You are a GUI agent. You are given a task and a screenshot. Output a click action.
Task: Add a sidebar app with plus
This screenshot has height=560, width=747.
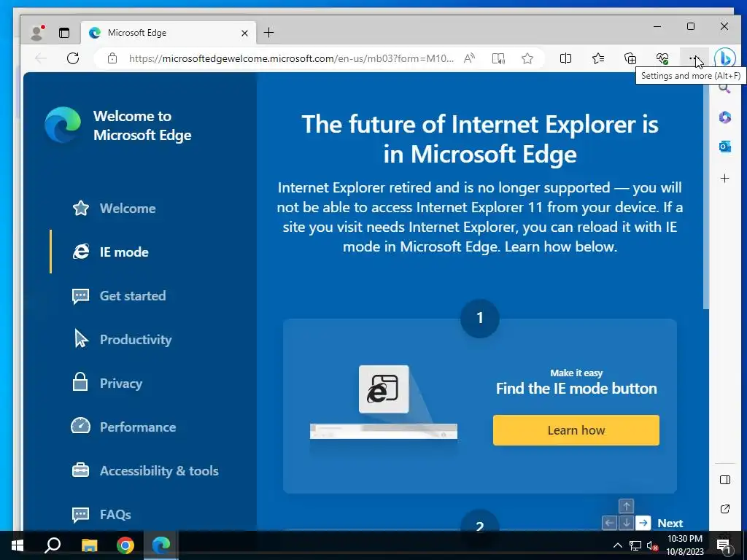coord(724,179)
